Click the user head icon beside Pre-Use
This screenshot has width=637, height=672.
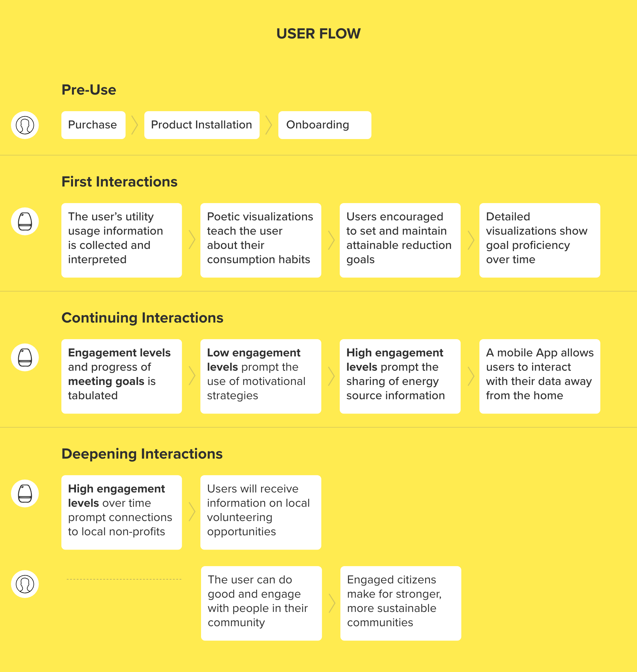(x=25, y=125)
